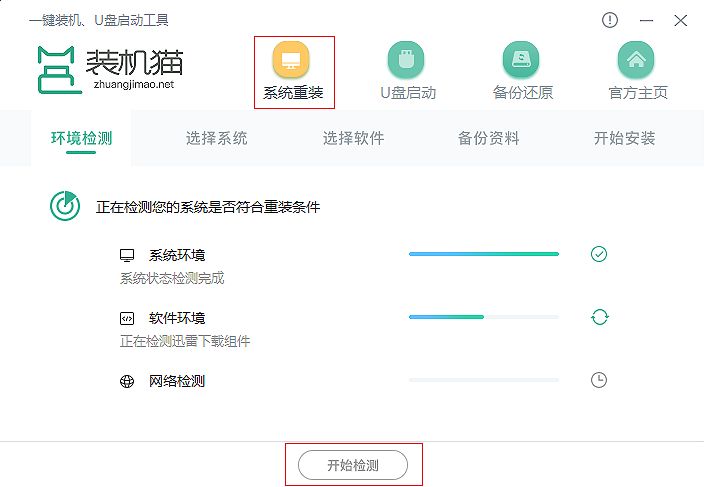Screen dimensions: 707x487
Task: Select the 备份还原 disk icon
Action: pos(522,60)
